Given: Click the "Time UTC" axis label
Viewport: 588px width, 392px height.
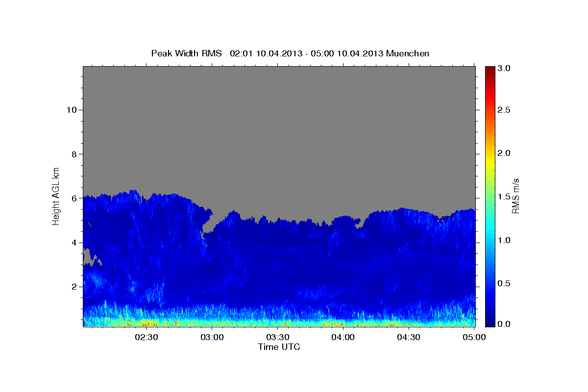Looking at the screenshot, I should tap(279, 347).
